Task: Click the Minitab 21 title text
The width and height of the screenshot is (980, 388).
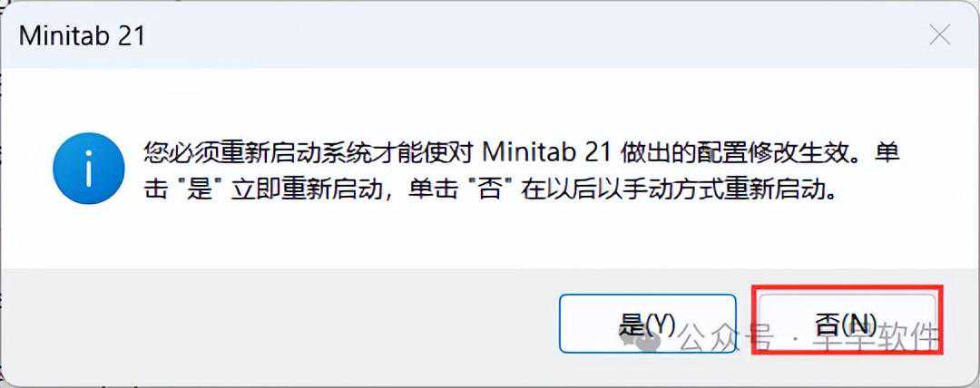Action: [x=82, y=36]
